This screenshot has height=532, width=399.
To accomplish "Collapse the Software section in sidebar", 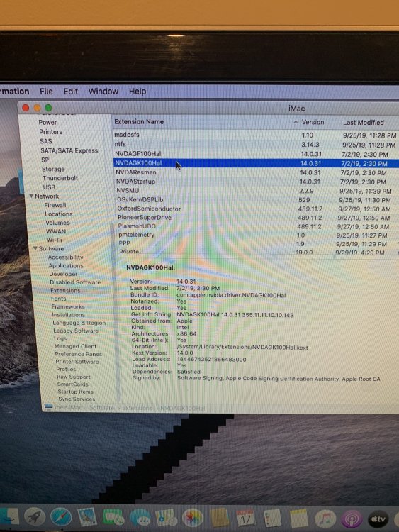I will click(x=35, y=248).
